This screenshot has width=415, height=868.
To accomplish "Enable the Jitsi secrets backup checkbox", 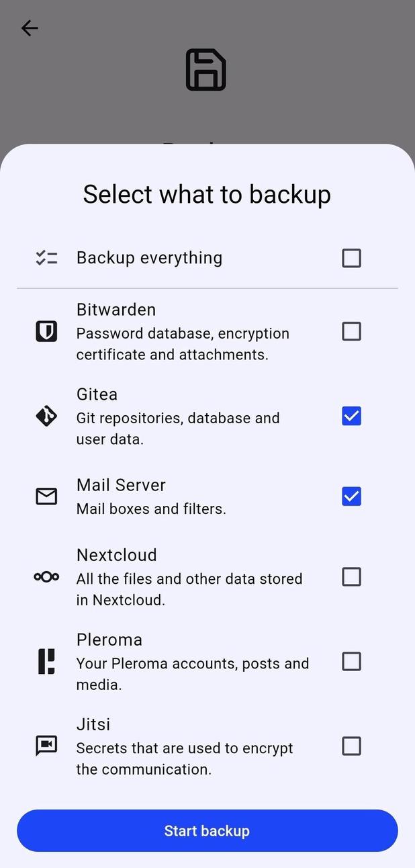I will (x=351, y=746).
